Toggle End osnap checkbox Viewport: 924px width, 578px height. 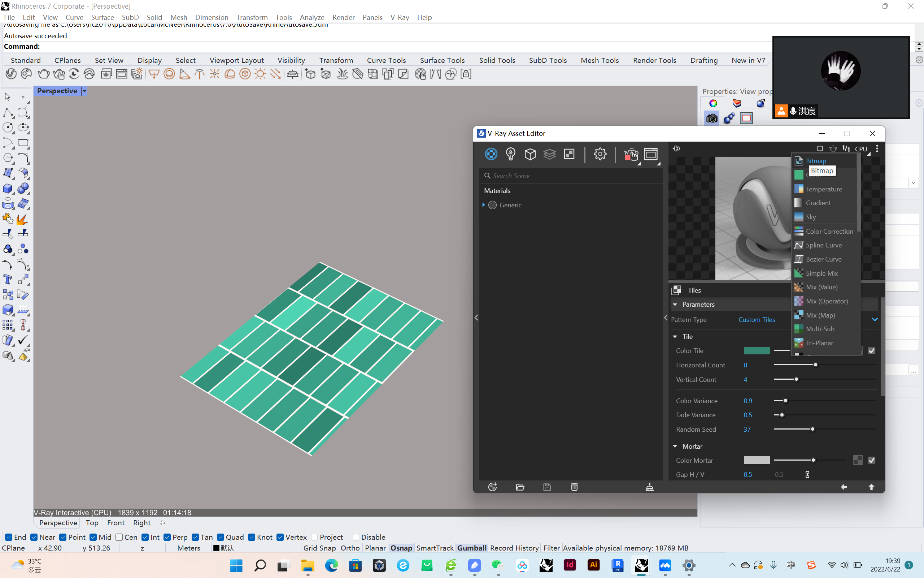coord(9,537)
